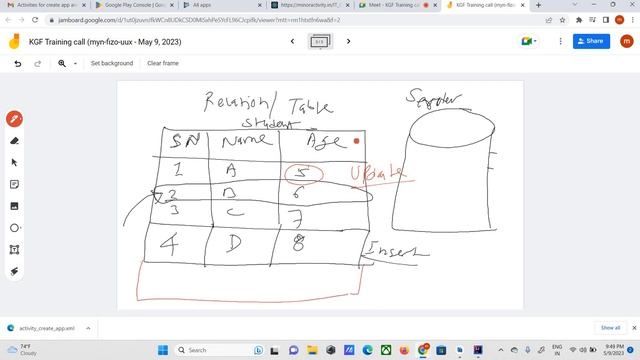The height and width of the screenshot is (360, 640).
Task: Click the Jamboard logo
Action: [x=14, y=42]
